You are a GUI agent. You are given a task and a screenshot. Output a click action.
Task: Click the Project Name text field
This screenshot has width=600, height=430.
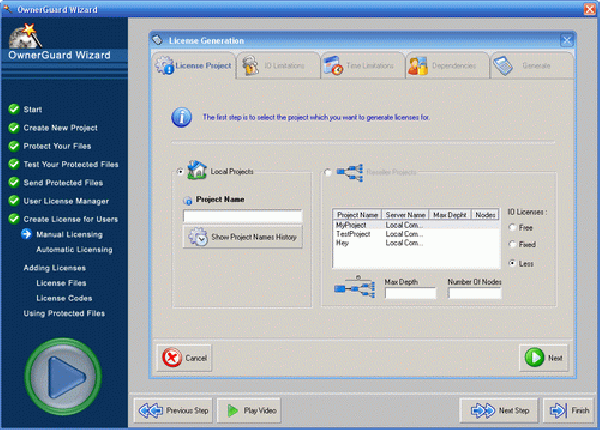tap(242, 216)
